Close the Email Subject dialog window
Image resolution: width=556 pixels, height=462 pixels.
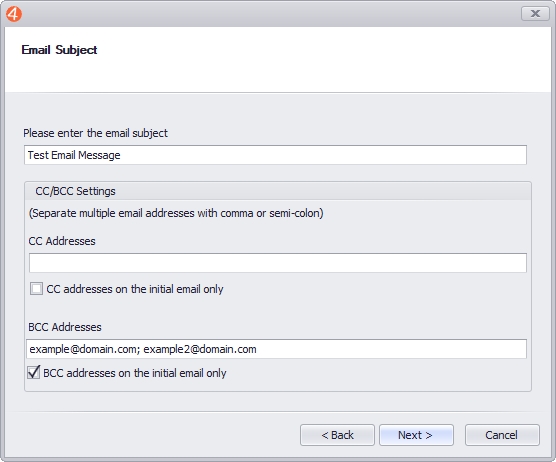tap(535, 13)
